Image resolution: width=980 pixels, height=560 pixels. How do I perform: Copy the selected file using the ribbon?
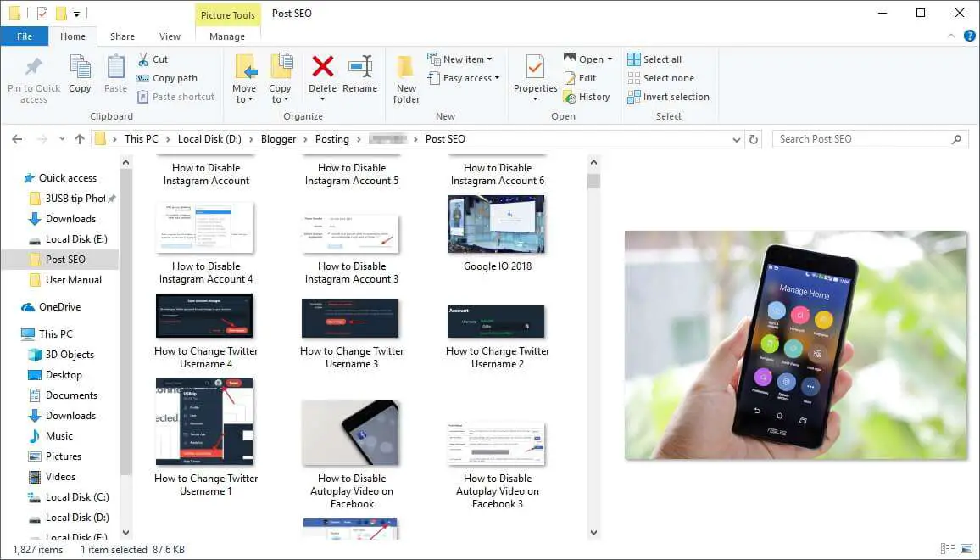pyautogui.click(x=80, y=76)
